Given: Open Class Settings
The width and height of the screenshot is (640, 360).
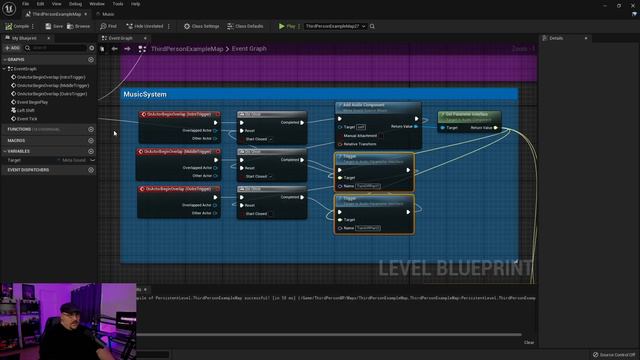Looking at the screenshot, I should click(202, 26).
